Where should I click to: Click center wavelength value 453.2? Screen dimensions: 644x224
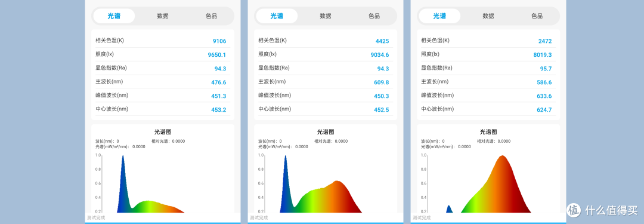[x=218, y=110]
